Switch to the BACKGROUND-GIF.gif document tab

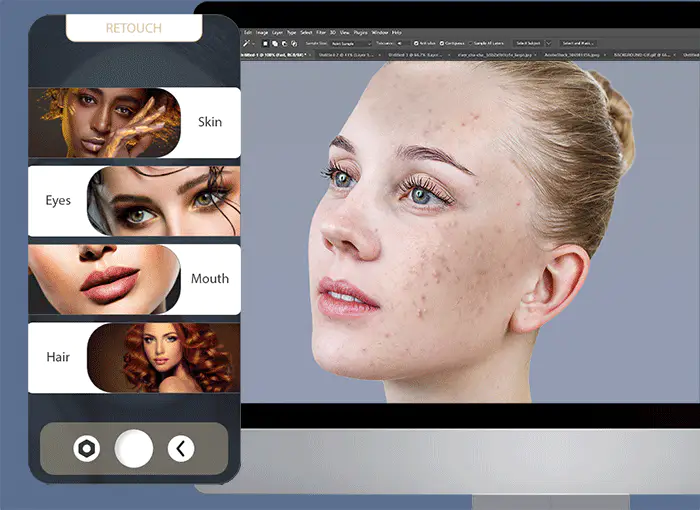point(642,55)
